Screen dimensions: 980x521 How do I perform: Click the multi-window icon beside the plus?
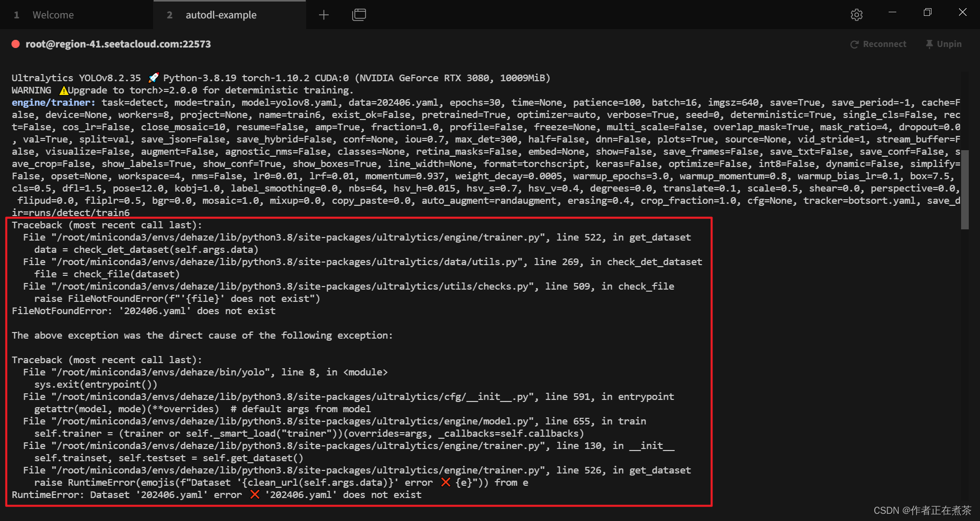click(359, 15)
